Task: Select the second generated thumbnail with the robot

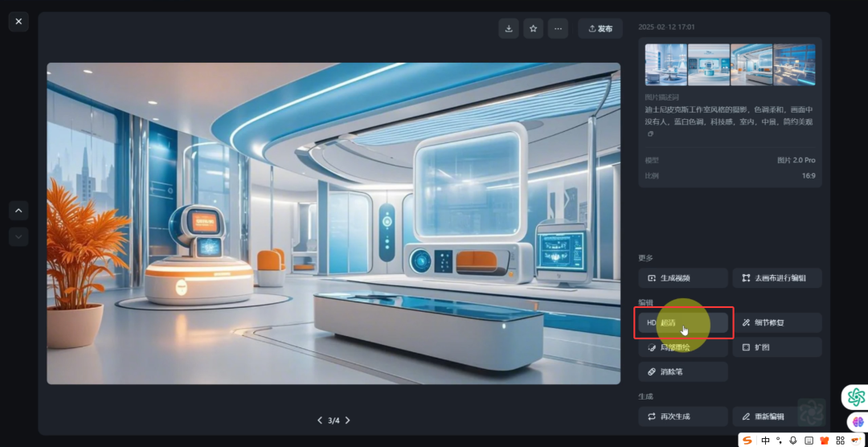Action: tap(709, 65)
